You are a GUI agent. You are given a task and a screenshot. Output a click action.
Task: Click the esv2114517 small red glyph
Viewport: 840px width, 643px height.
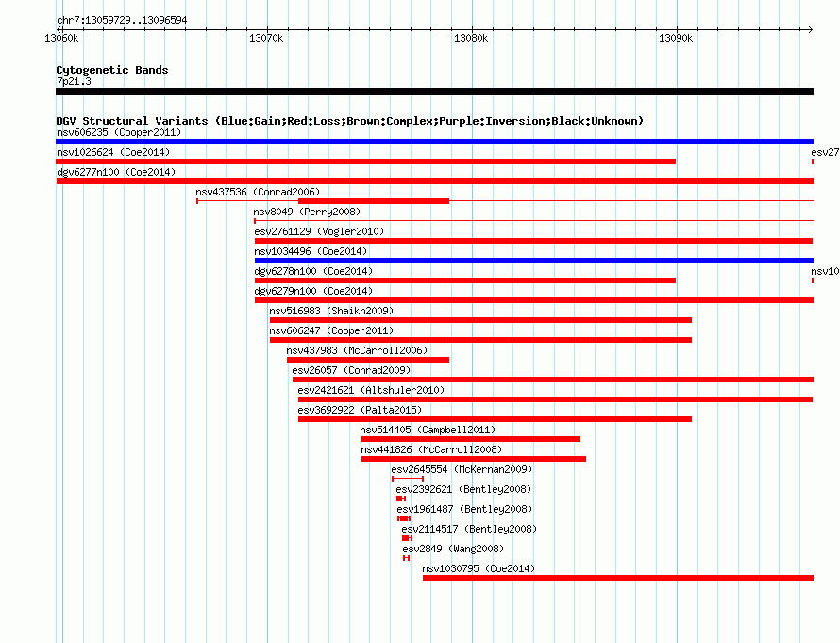coord(407,538)
